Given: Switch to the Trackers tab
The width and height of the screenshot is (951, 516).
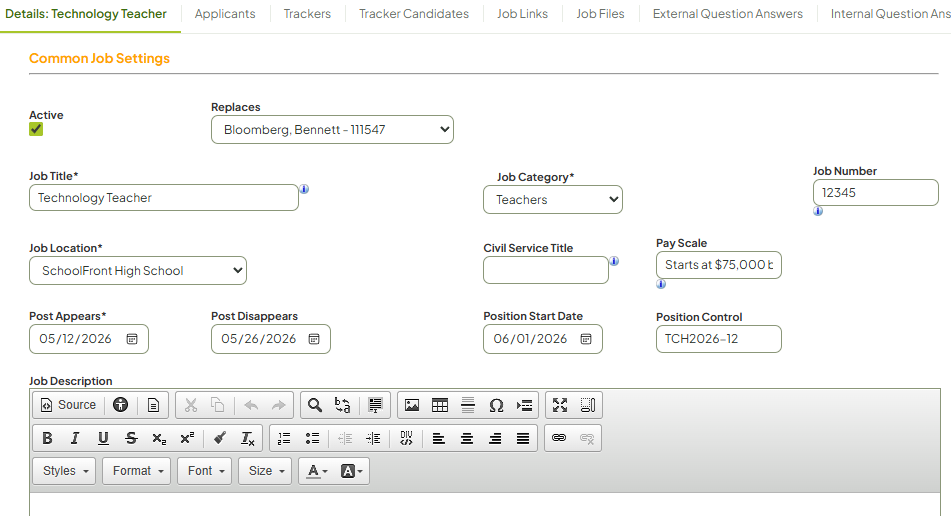Looking at the screenshot, I should point(307,13).
